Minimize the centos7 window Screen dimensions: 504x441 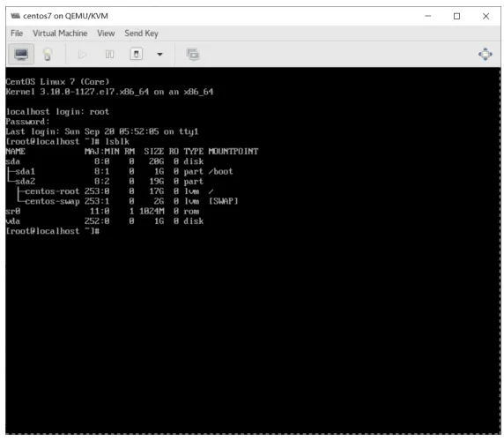click(x=428, y=16)
